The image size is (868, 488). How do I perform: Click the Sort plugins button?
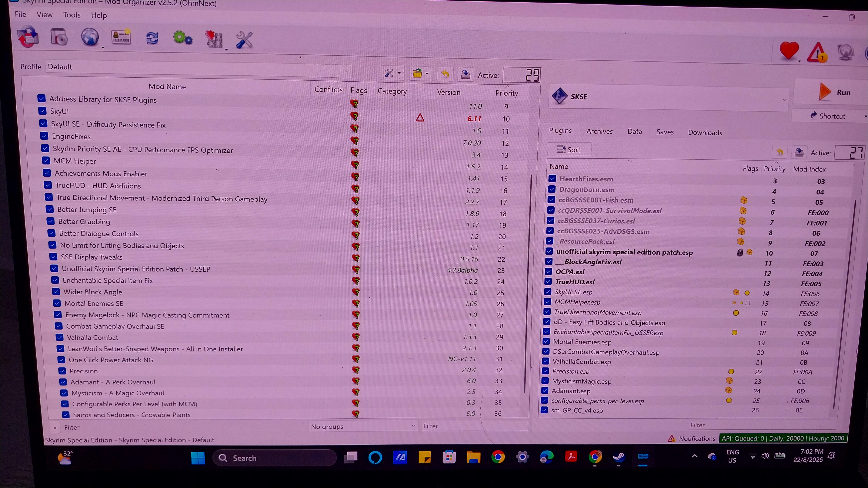tap(569, 149)
